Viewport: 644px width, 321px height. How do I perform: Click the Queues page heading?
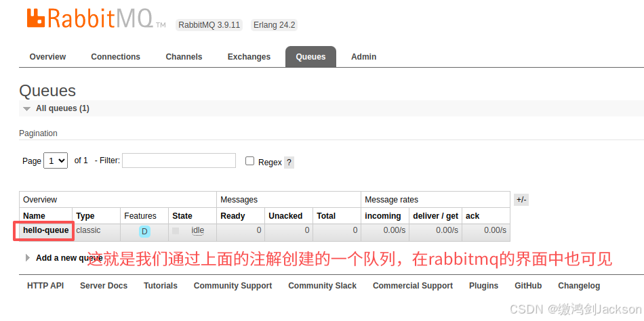click(47, 91)
